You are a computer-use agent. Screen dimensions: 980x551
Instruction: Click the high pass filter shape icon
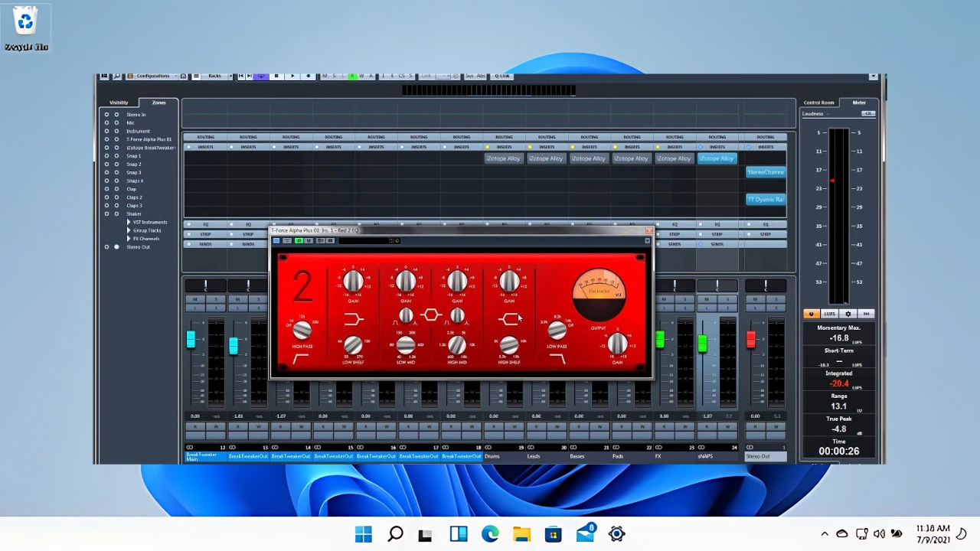[x=301, y=359]
